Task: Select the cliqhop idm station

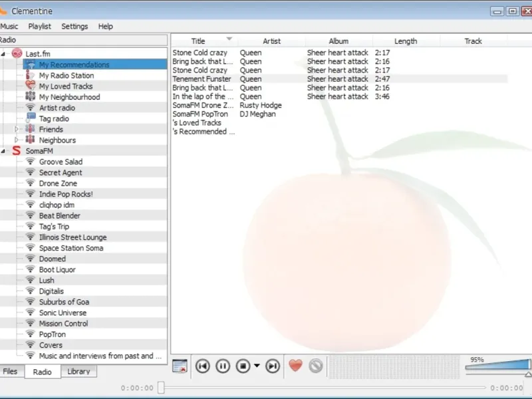Action: point(57,205)
